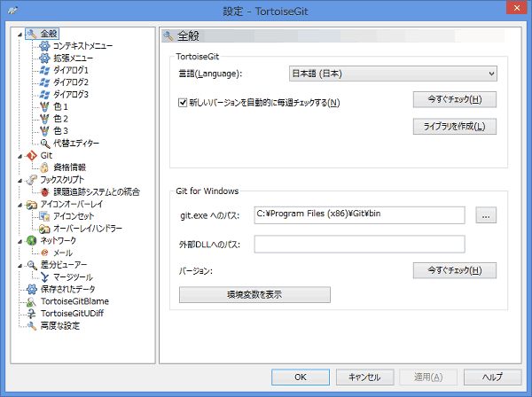Open the メール settings page
Screen dimensions: 532x397
(x=63, y=253)
